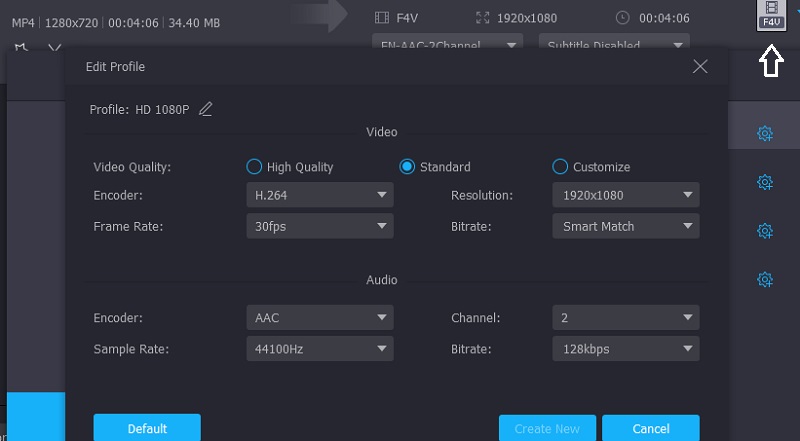Choose the Customize video quality option
Image resolution: width=800 pixels, height=441 pixels.
pos(560,167)
